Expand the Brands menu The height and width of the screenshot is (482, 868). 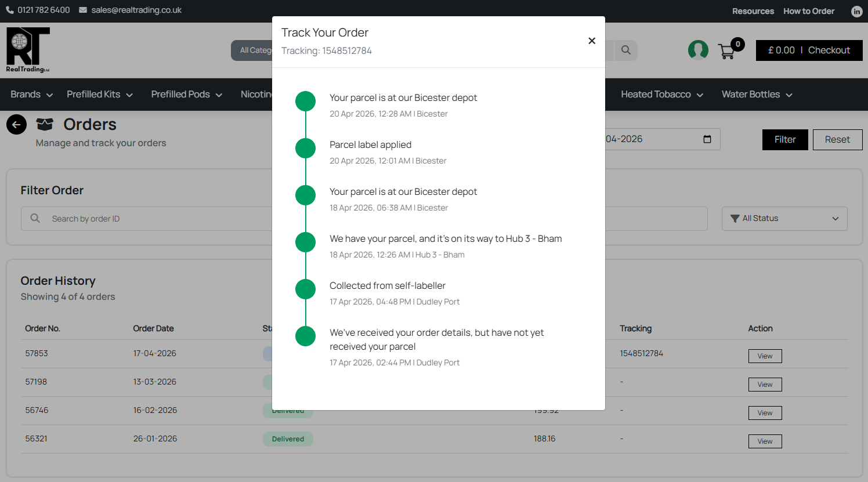[x=31, y=95]
